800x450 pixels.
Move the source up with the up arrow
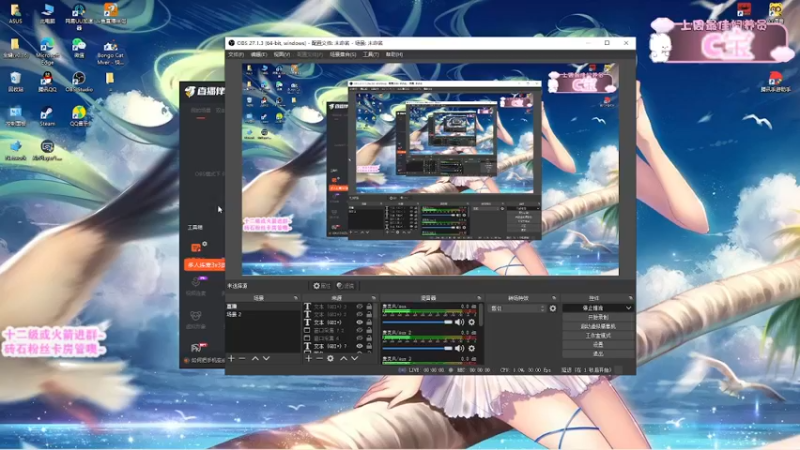[x=344, y=359]
